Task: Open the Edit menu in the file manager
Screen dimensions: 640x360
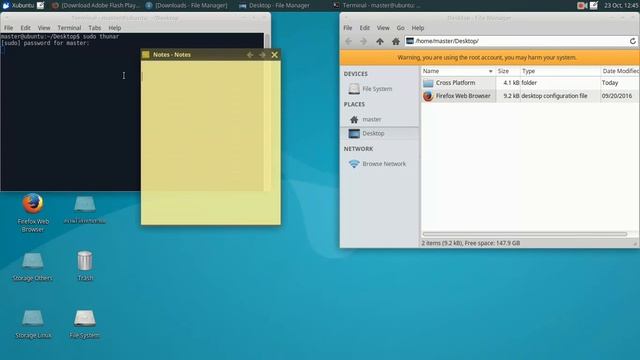Action: pos(364,28)
